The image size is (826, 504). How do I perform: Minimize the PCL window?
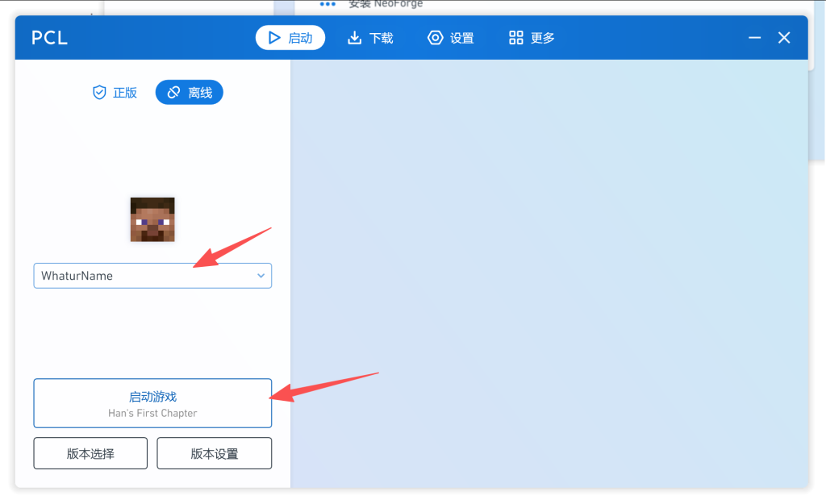755,38
